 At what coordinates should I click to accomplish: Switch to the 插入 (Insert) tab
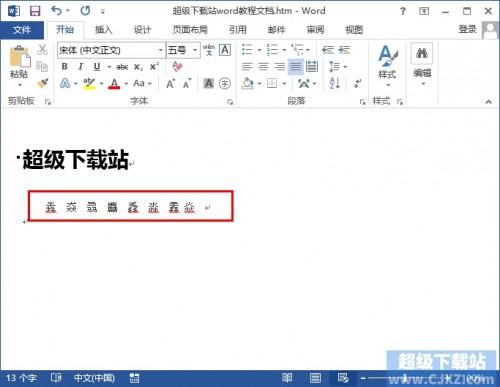pos(103,30)
